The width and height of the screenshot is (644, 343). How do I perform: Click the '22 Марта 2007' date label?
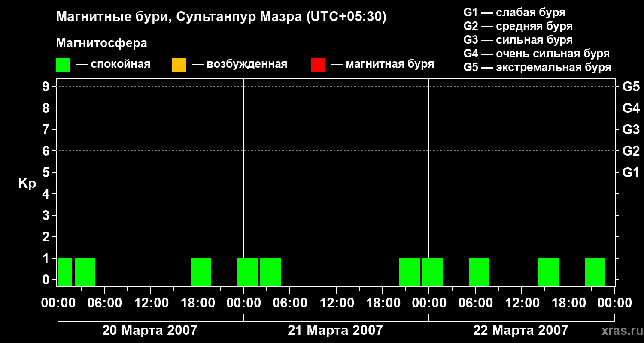521,330
